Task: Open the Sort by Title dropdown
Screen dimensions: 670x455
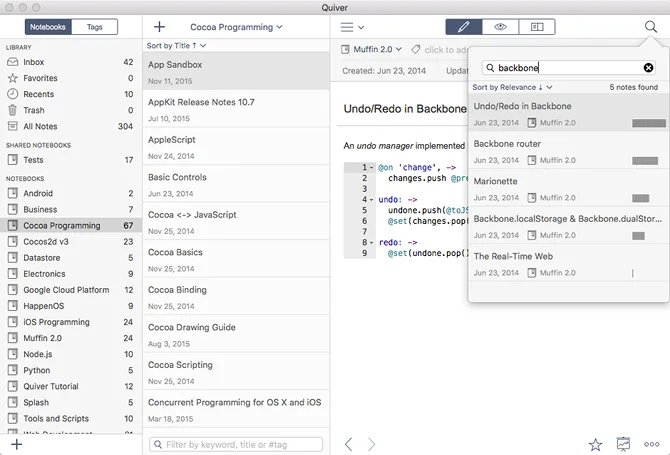Action: 176,46
